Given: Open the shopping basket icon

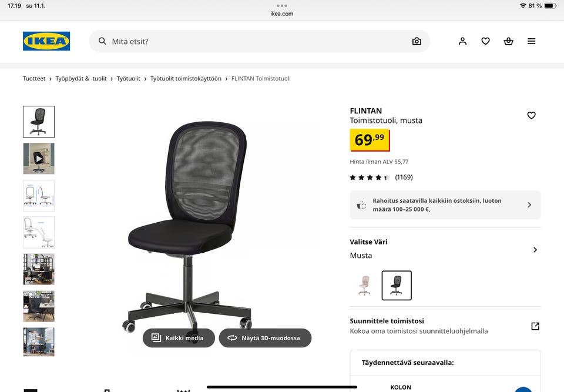Looking at the screenshot, I should pos(508,41).
